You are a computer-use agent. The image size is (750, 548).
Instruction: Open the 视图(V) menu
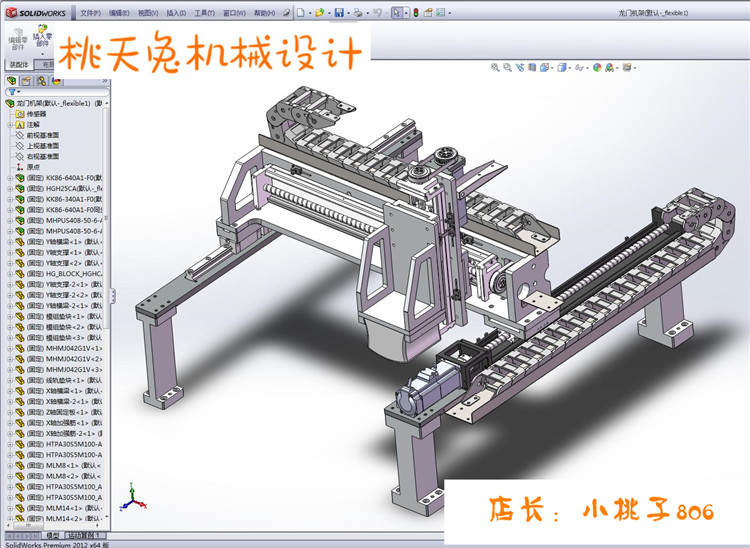click(148, 13)
